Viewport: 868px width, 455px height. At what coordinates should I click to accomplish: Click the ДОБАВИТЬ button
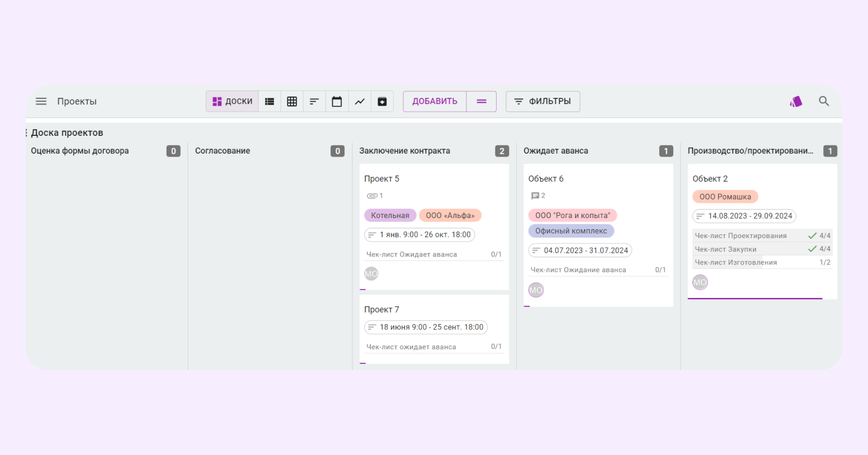pyautogui.click(x=435, y=101)
